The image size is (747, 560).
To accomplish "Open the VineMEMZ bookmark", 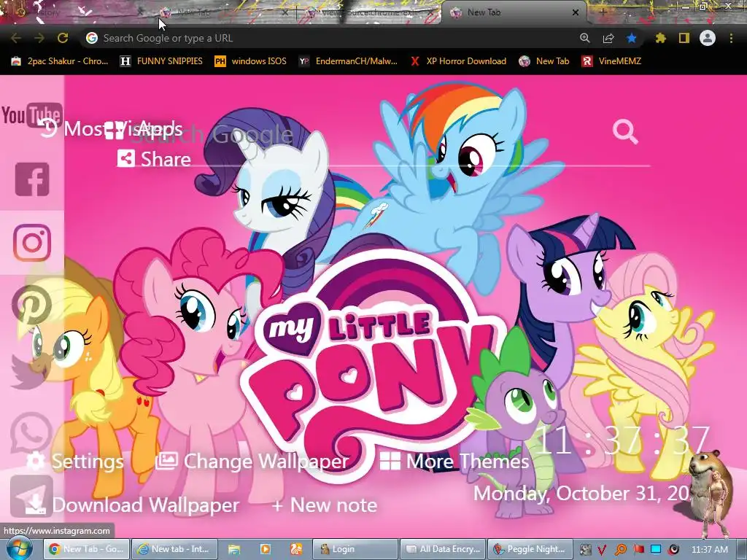I will (x=611, y=61).
